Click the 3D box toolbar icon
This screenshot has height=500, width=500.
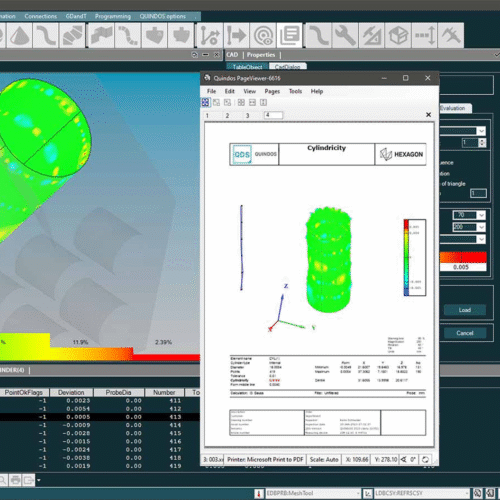pos(398,35)
